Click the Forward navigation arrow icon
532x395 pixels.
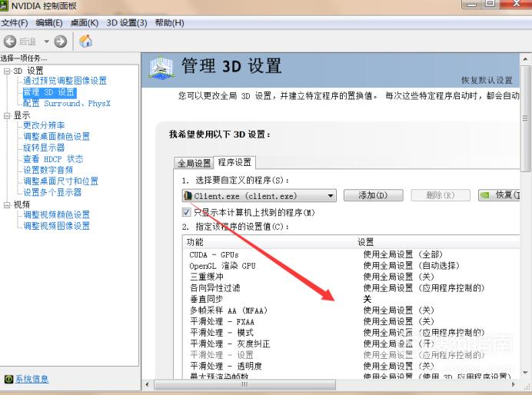[x=61, y=41]
